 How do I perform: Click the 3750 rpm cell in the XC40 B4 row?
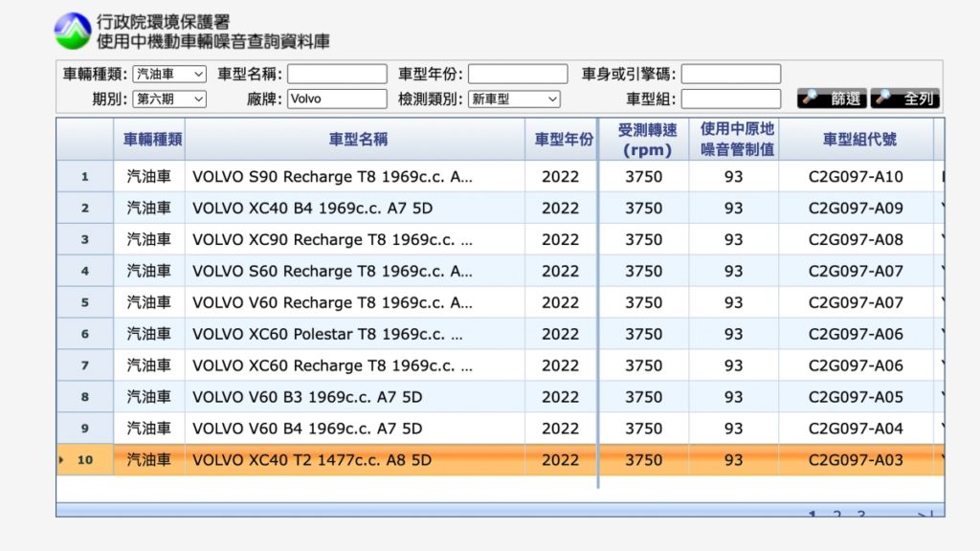pos(644,208)
